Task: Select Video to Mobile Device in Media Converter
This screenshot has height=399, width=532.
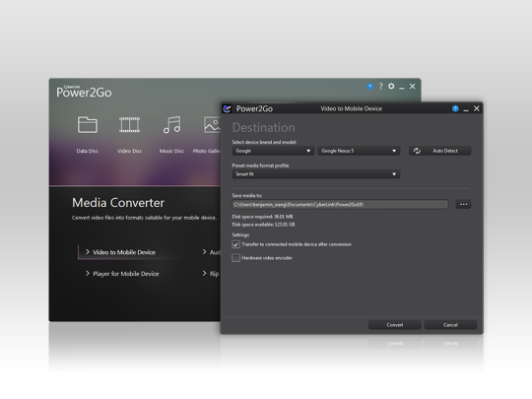Action: coord(124,252)
